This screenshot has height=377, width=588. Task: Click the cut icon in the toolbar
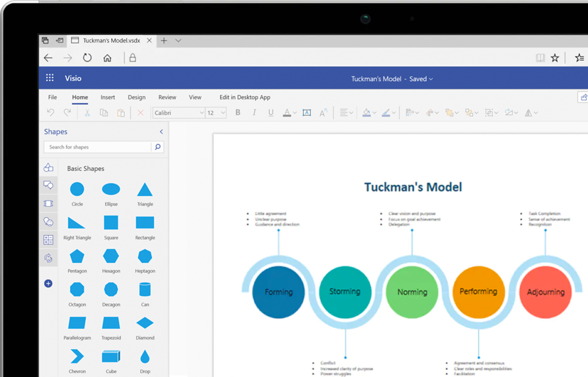point(87,112)
